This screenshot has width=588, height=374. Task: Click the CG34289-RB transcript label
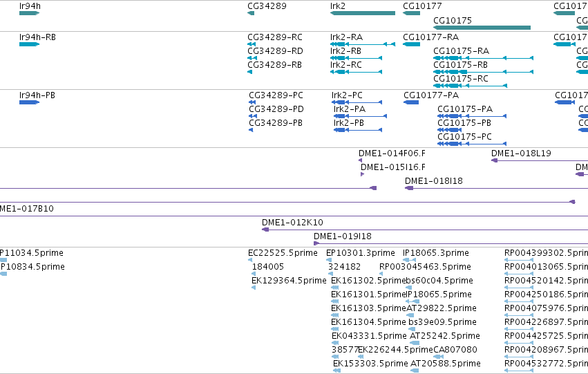[x=274, y=65]
